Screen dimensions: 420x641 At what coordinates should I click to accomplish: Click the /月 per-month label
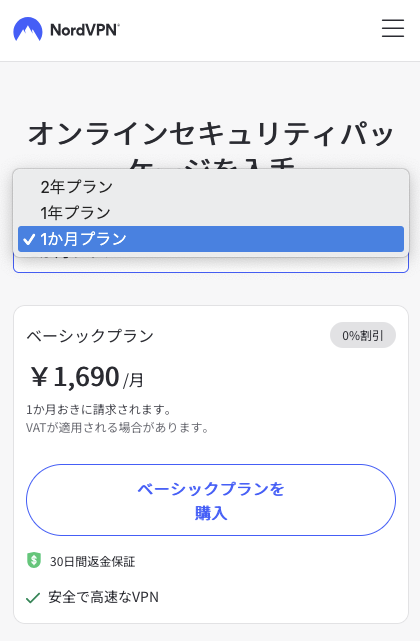coord(133,380)
